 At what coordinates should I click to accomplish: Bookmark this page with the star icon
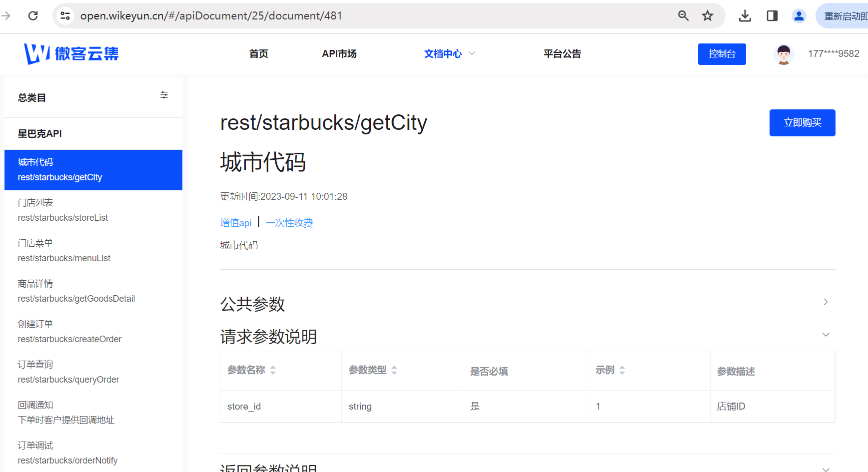(708, 15)
